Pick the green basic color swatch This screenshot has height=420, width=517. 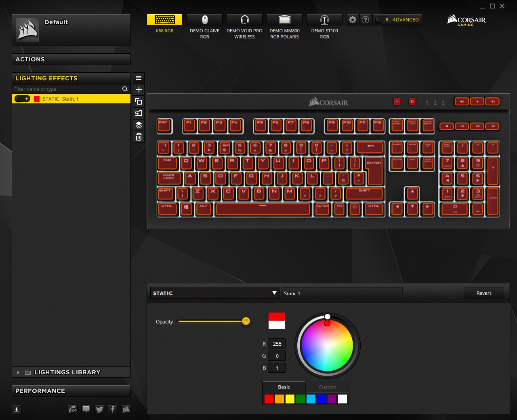coord(301,399)
